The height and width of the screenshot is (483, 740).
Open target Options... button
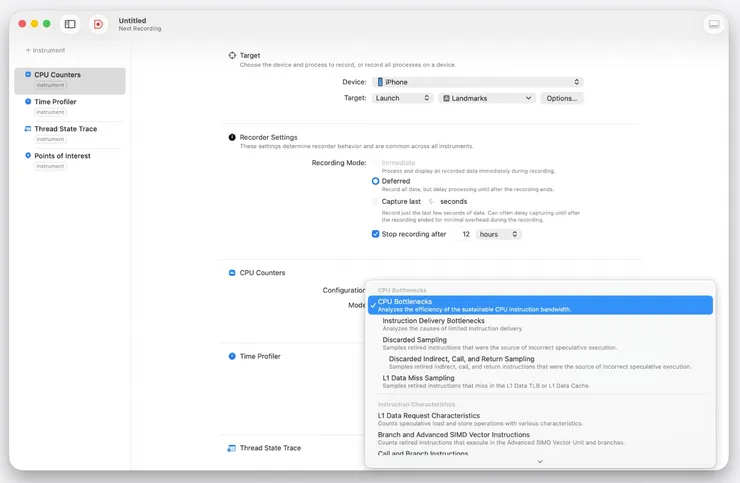click(562, 98)
